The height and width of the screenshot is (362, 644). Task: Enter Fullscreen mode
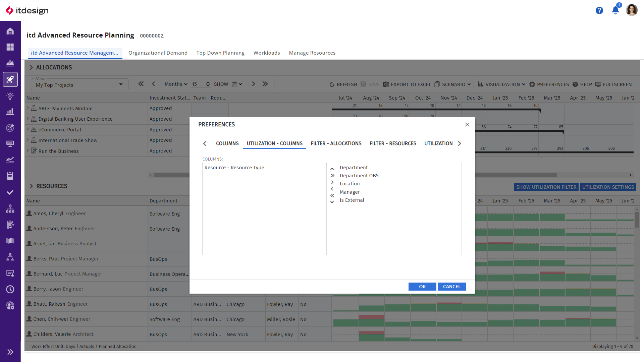pos(613,84)
